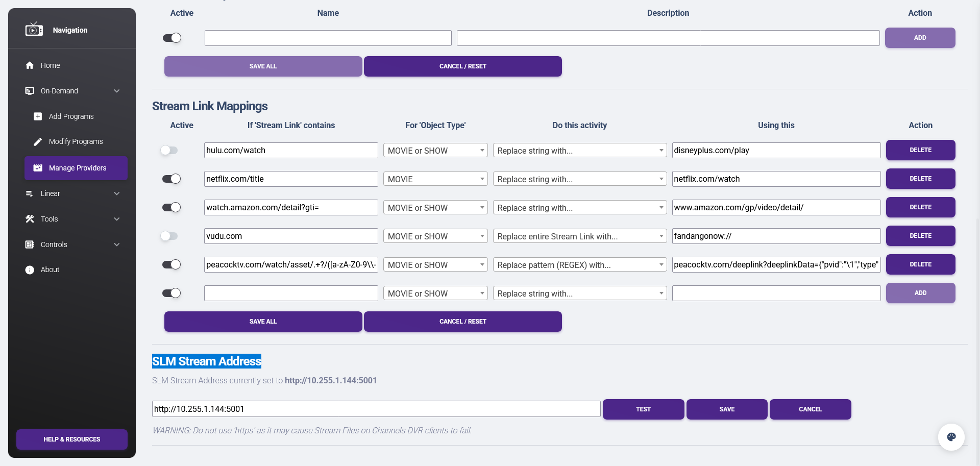Click the SLM Stream Address input field
The width and height of the screenshot is (980, 466).
tap(376, 409)
